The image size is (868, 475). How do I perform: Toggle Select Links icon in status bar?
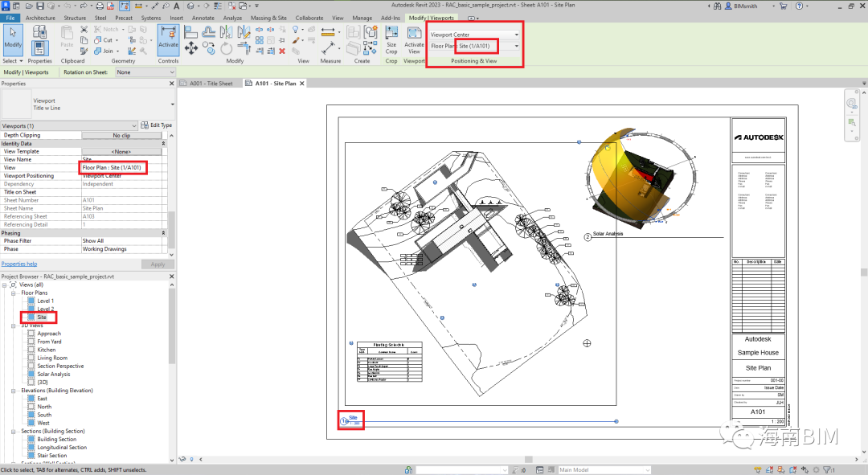pyautogui.click(x=758, y=470)
